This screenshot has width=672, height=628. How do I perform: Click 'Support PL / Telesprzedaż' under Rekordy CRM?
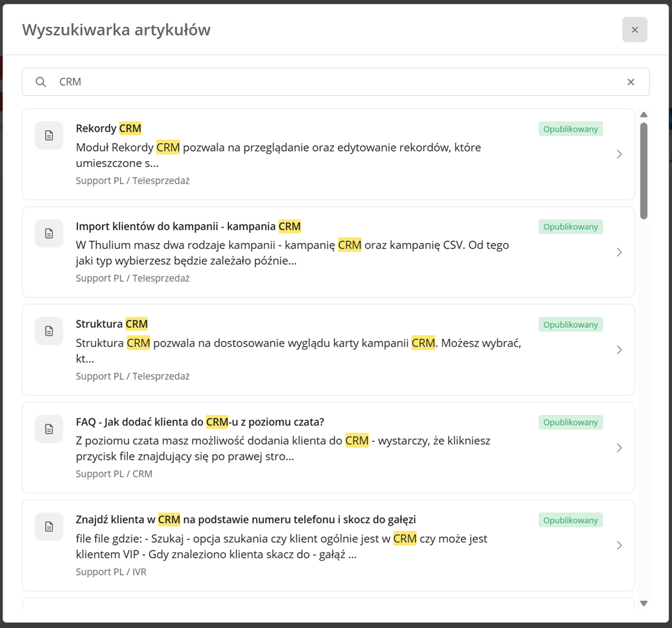point(132,181)
